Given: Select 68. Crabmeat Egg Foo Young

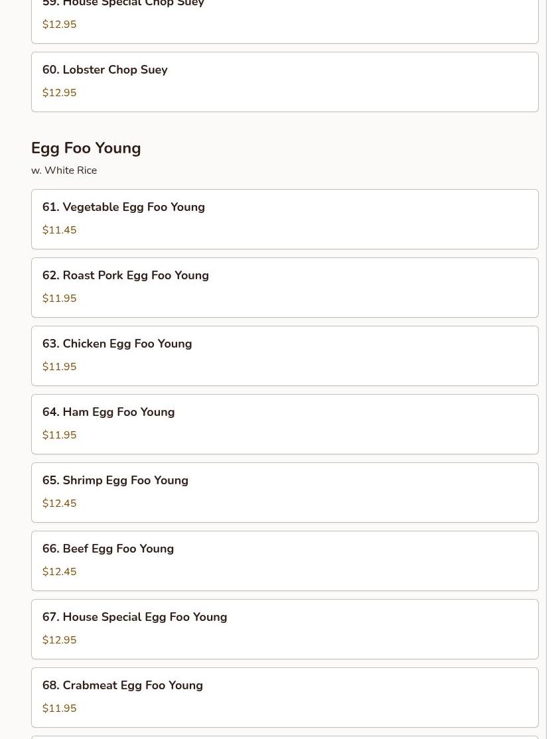Looking at the screenshot, I should point(122,686).
